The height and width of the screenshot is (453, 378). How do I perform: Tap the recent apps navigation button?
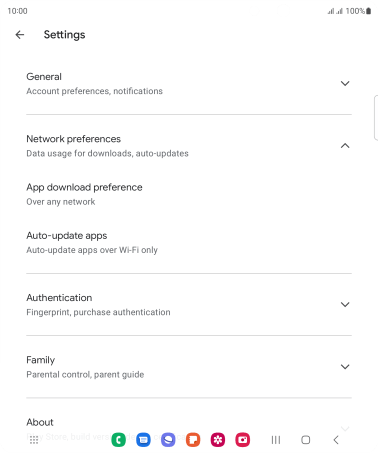click(x=276, y=440)
